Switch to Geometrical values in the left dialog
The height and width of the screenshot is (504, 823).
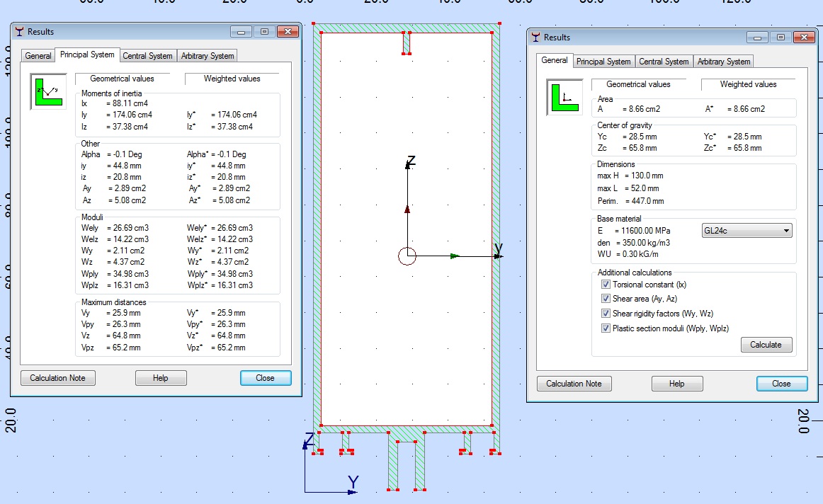[x=123, y=78]
